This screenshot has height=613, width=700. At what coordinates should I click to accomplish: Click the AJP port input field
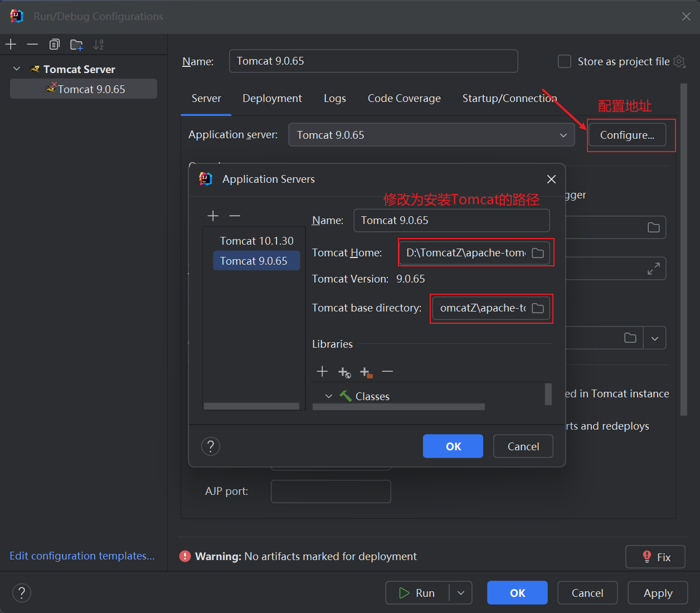point(330,492)
